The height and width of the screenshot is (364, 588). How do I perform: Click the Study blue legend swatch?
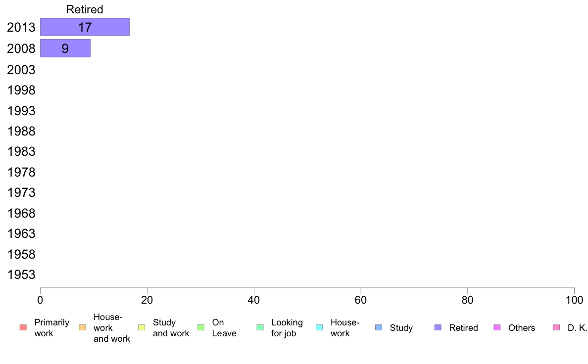pos(378,327)
